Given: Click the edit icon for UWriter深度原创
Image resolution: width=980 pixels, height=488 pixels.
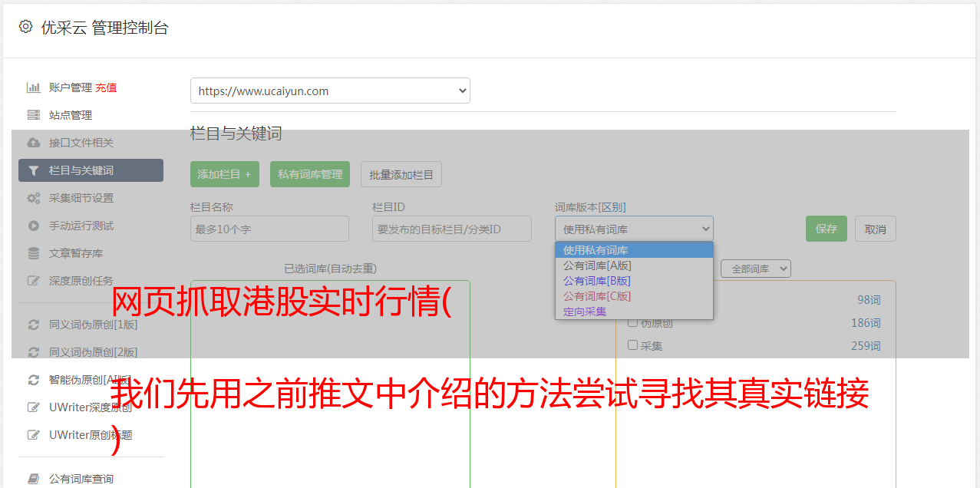Looking at the screenshot, I should (x=34, y=407).
